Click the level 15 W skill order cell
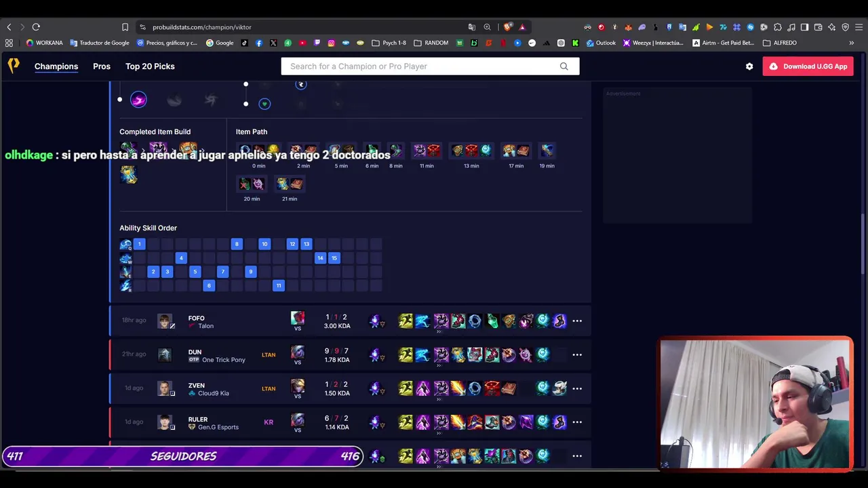Viewport: 868px width, 488px height. coord(334,258)
